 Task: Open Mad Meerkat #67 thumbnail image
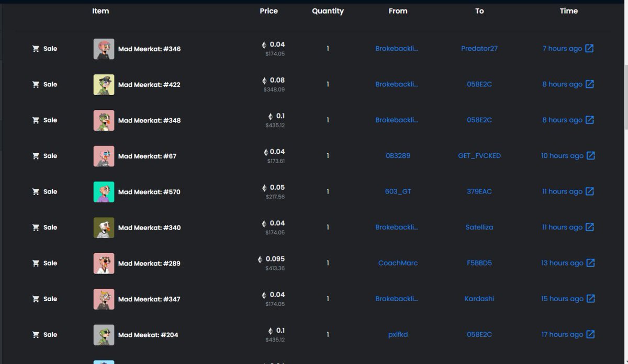point(104,156)
